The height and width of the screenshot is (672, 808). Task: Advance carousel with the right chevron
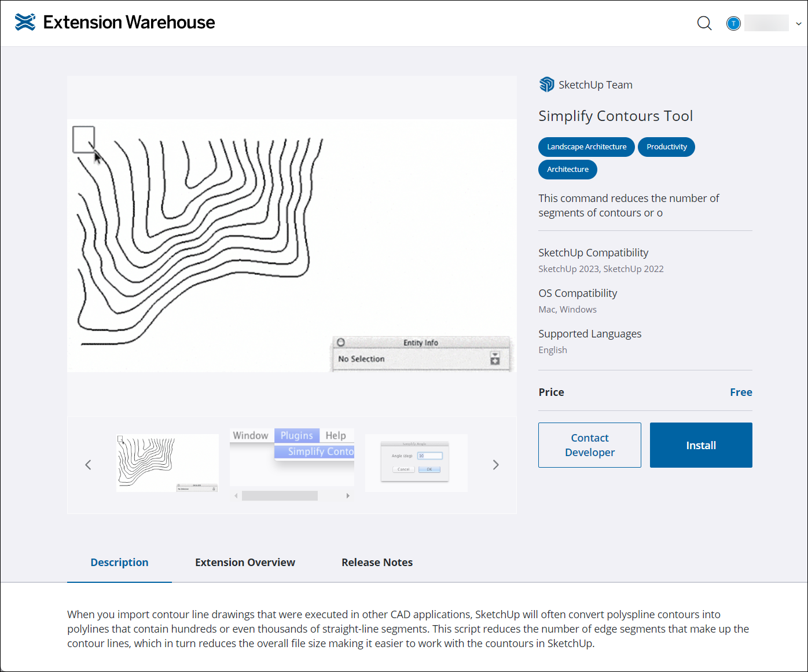(x=495, y=464)
